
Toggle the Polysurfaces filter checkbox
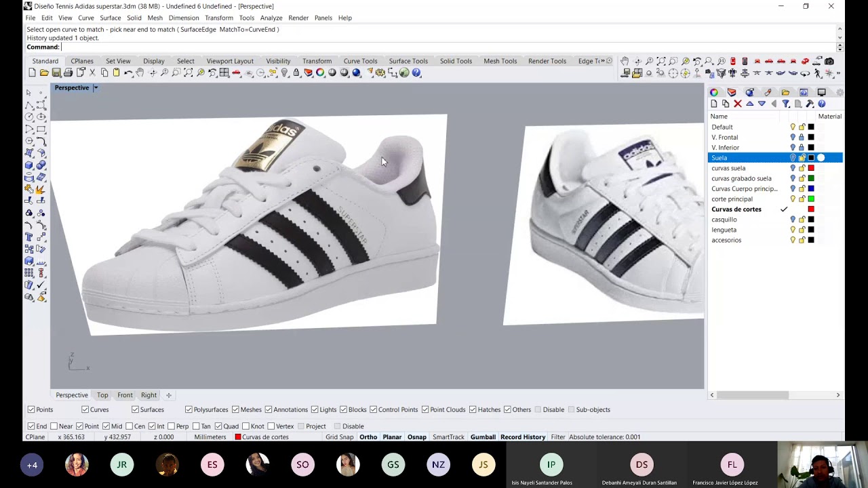click(x=189, y=409)
